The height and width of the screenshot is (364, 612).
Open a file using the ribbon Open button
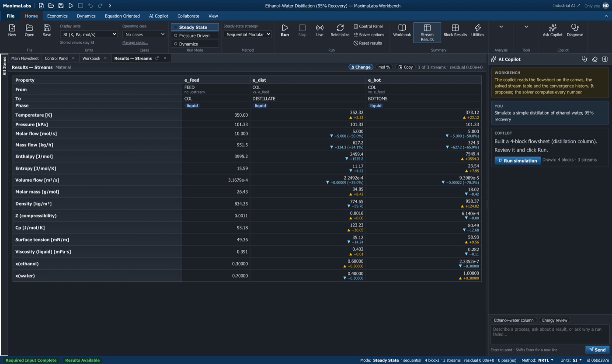[x=29, y=31]
